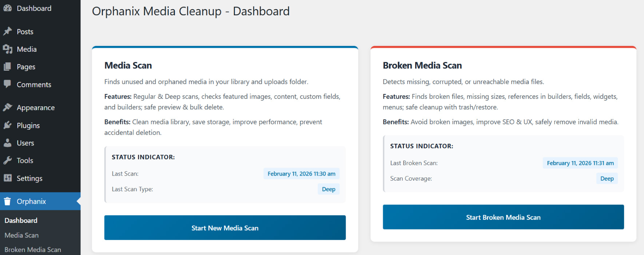Open the Tools menu
The width and height of the screenshot is (644, 255).
tap(40, 160)
